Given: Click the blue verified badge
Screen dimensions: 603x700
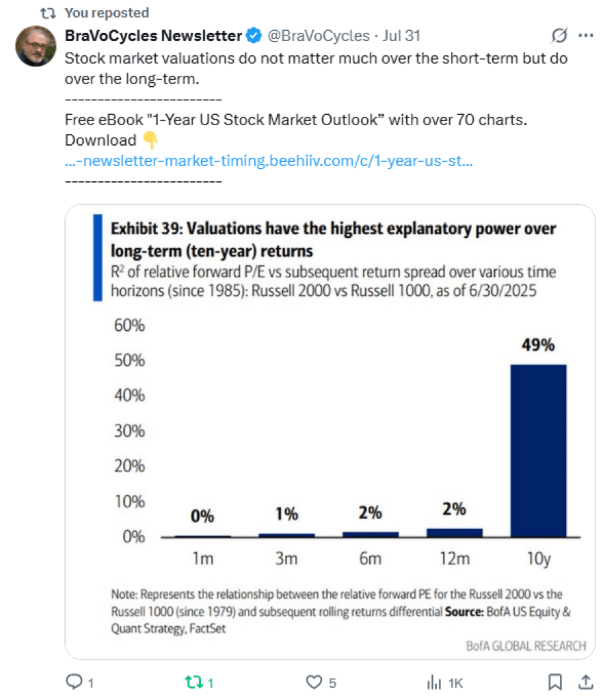Looking at the screenshot, I should 254,36.
